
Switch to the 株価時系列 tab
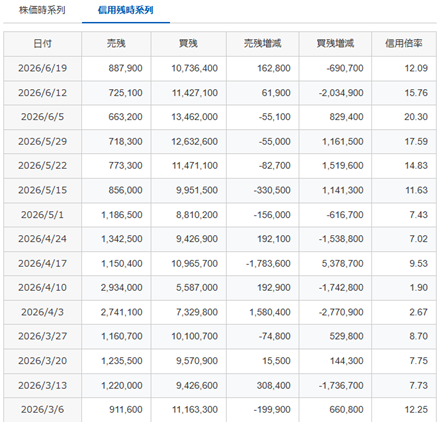(x=42, y=10)
